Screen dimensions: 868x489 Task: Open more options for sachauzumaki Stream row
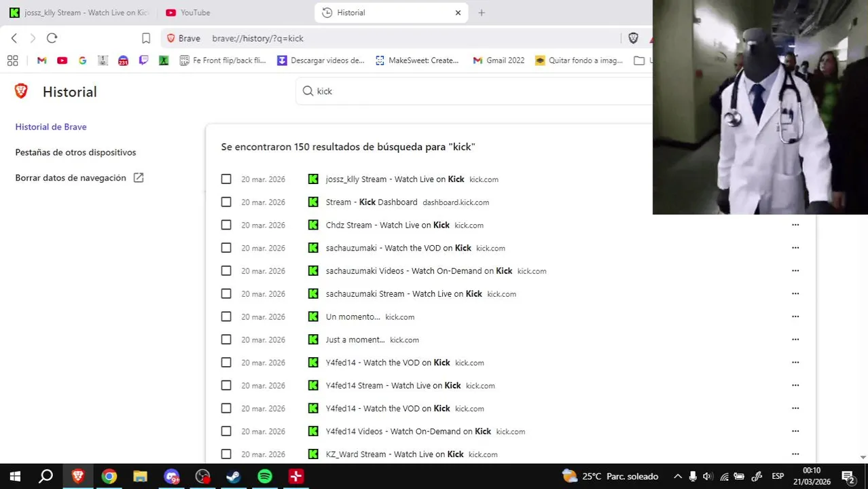[x=795, y=294]
